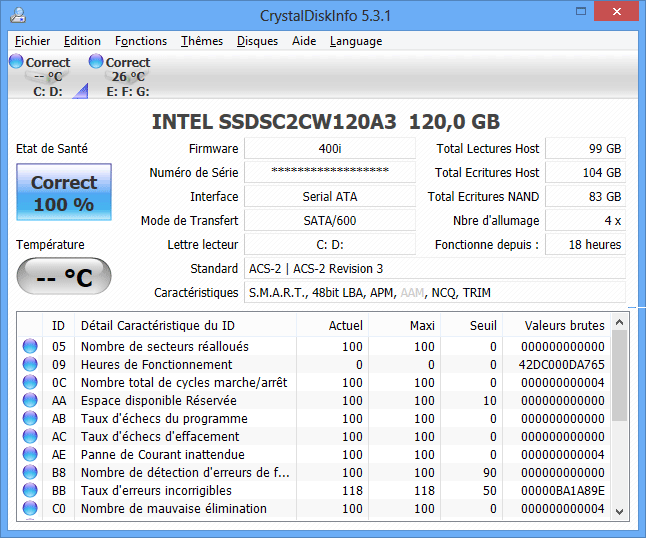Click the Seuil column header

pos(471,325)
